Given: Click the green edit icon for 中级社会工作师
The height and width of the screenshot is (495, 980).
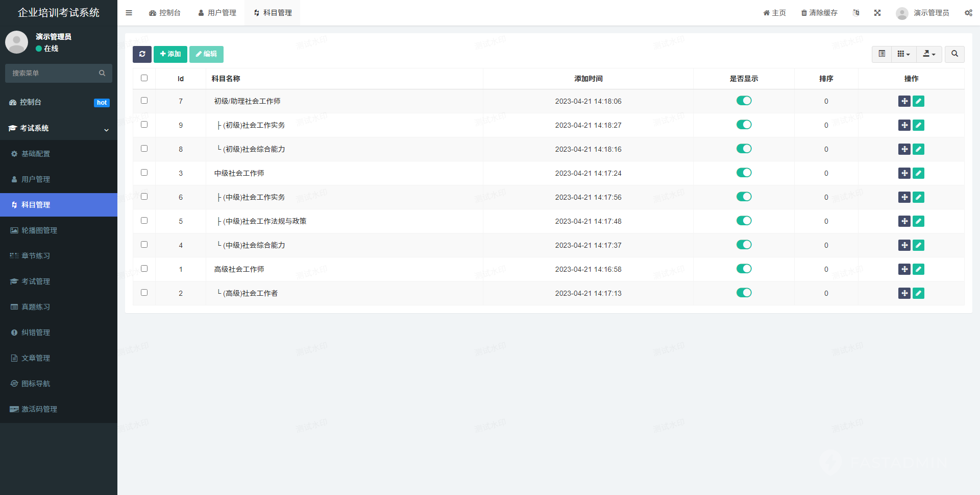Looking at the screenshot, I should 918,173.
